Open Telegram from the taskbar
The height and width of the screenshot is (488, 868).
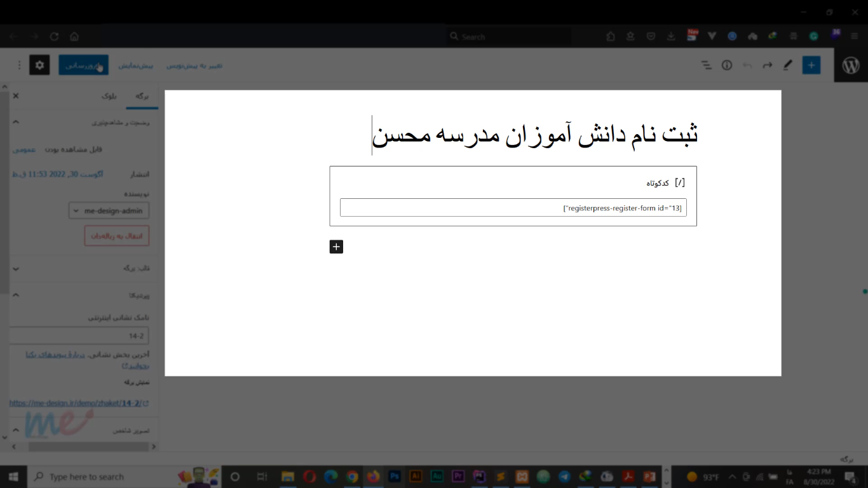click(564, 476)
